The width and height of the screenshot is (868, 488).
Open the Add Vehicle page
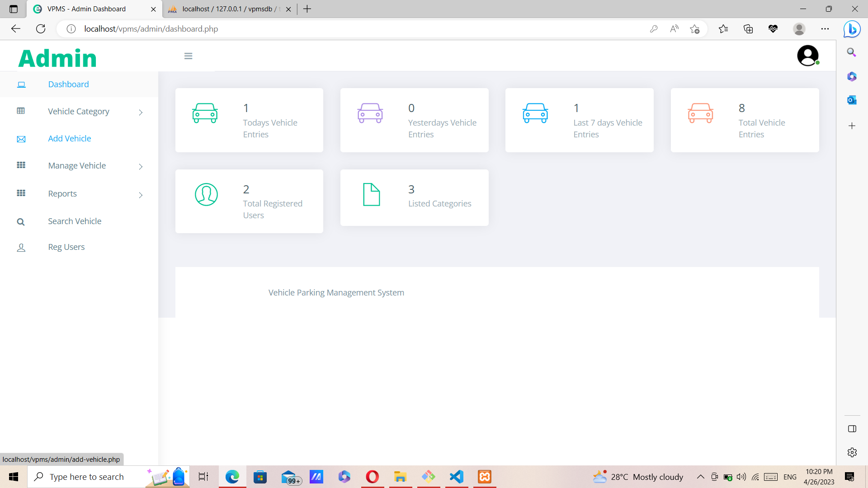coord(69,139)
